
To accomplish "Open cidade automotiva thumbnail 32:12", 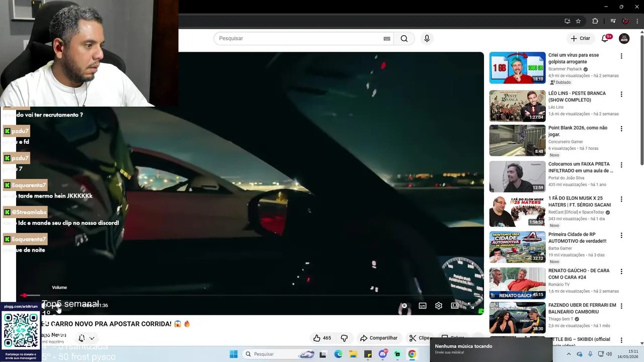I will click(517, 247).
